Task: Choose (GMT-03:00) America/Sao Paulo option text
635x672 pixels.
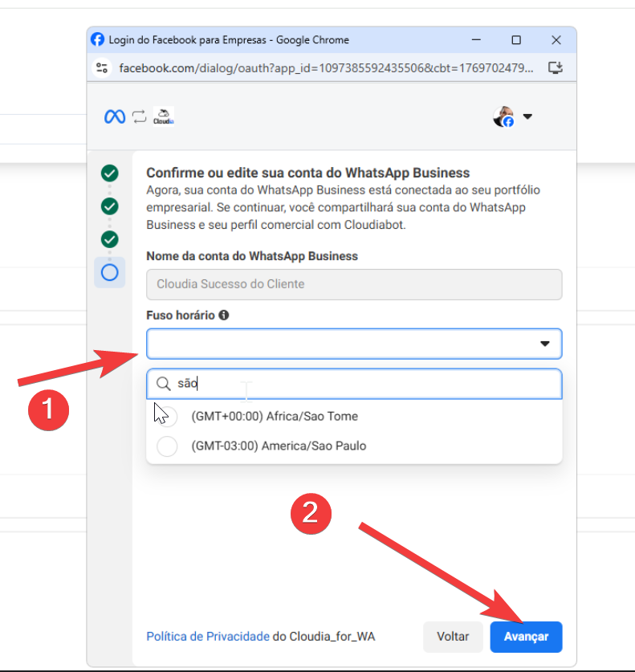Action: coord(279,446)
